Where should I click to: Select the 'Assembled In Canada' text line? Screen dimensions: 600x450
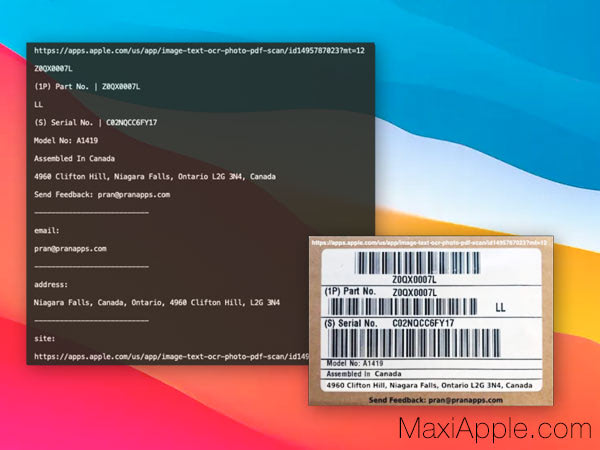pyautogui.click(x=74, y=158)
